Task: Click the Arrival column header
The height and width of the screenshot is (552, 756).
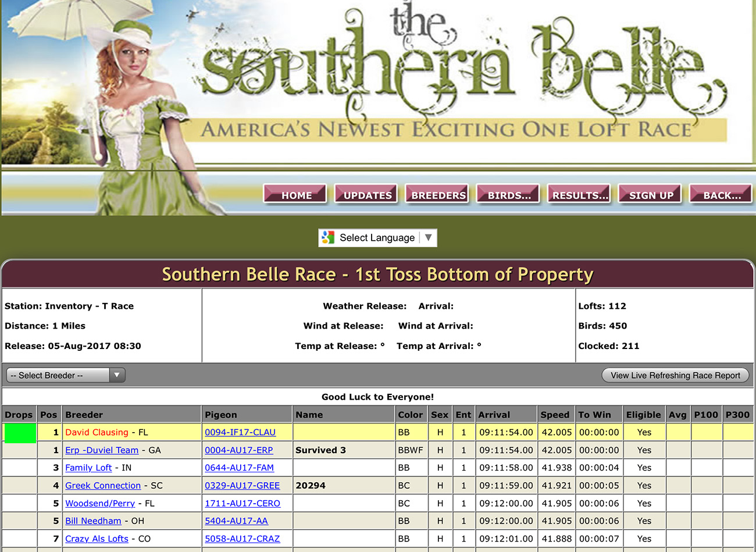Action: click(x=506, y=415)
